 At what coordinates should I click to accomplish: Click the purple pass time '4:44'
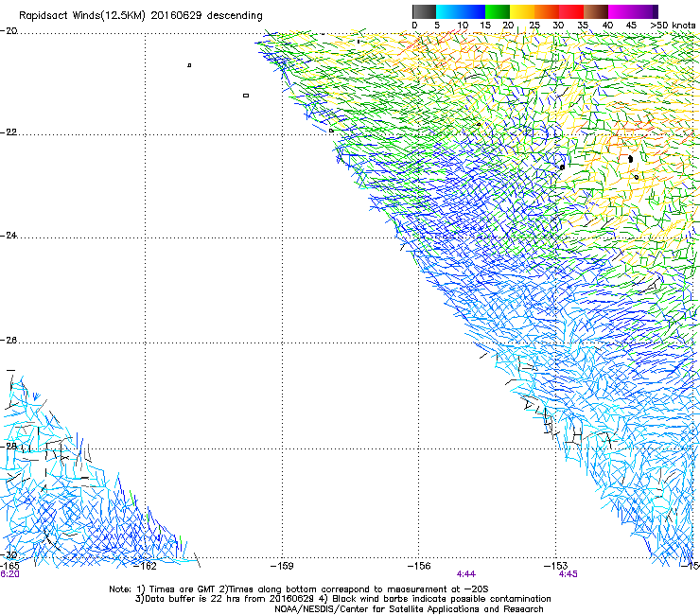[x=466, y=574]
